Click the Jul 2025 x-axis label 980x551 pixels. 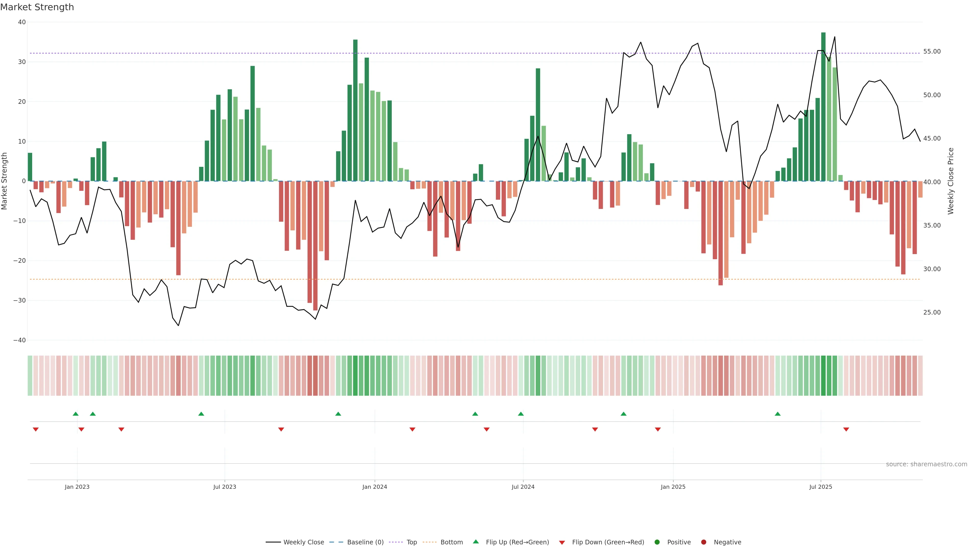pos(820,487)
